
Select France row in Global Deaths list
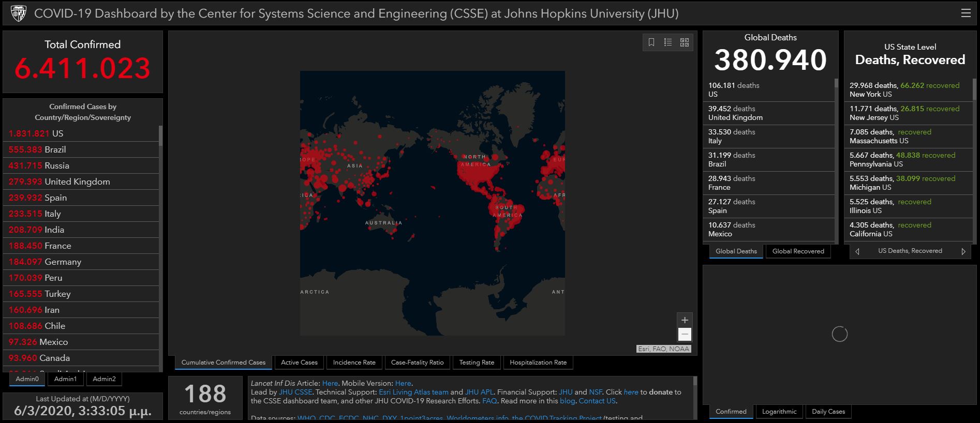coord(769,183)
